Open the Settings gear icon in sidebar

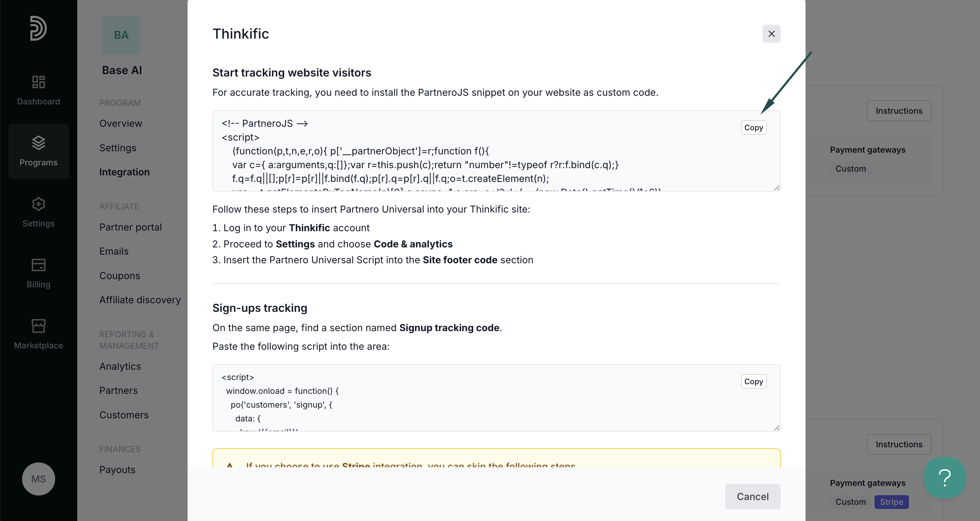pos(38,204)
